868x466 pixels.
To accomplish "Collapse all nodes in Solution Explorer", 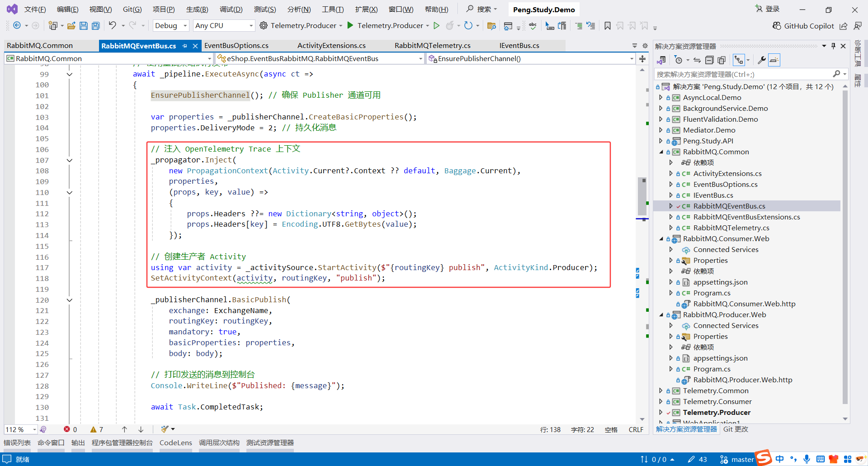I will click(709, 60).
